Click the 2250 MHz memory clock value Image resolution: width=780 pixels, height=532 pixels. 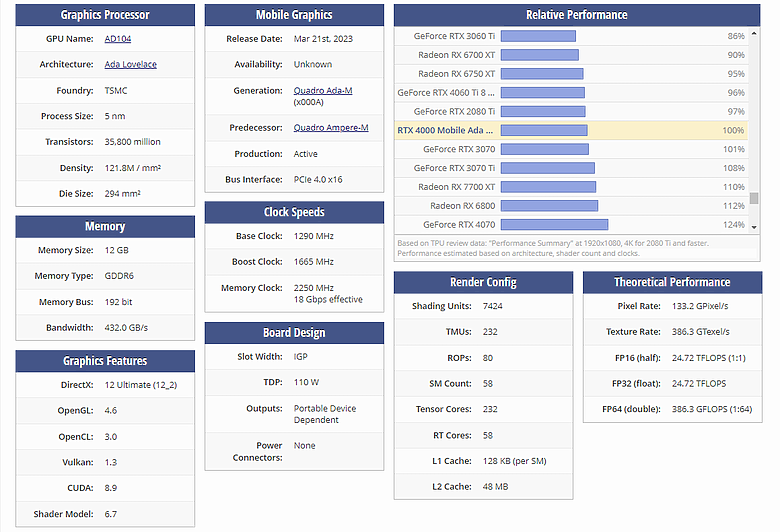coord(313,288)
